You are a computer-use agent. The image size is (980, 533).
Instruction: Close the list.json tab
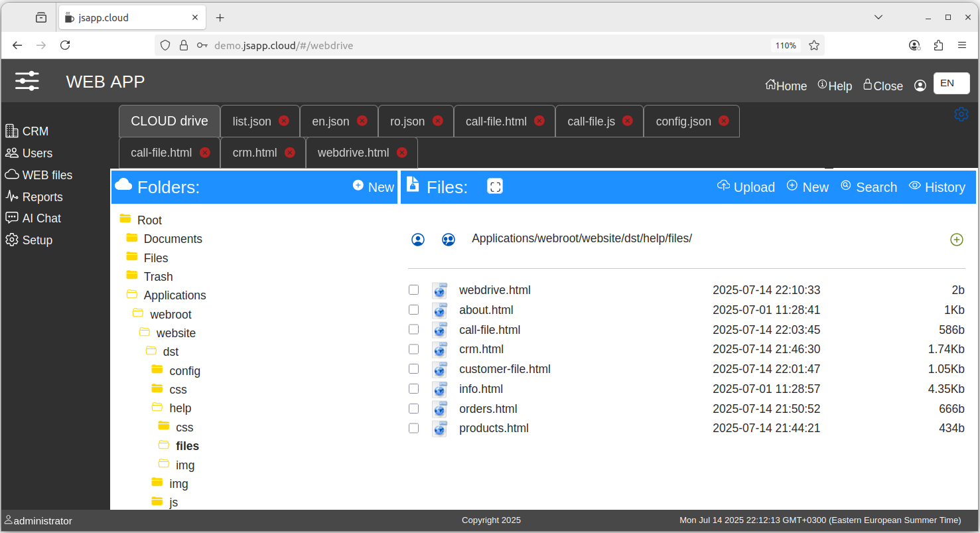point(284,121)
